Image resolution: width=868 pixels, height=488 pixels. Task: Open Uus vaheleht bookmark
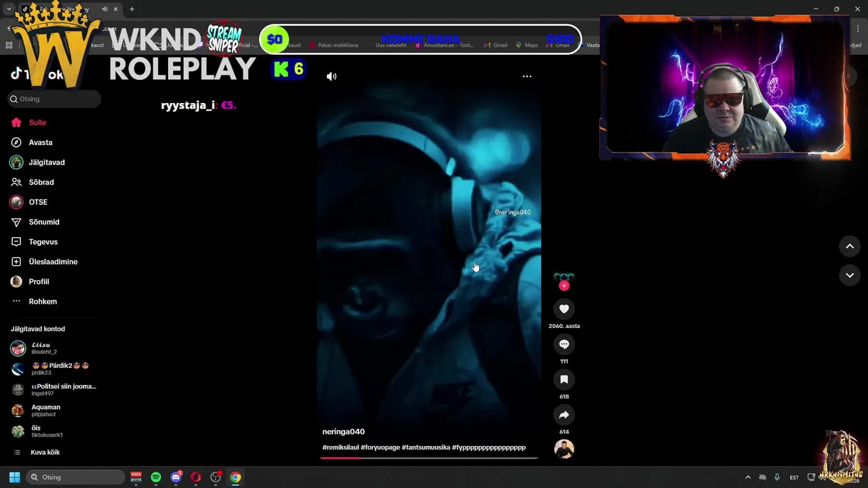pyautogui.click(x=391, y=45)
